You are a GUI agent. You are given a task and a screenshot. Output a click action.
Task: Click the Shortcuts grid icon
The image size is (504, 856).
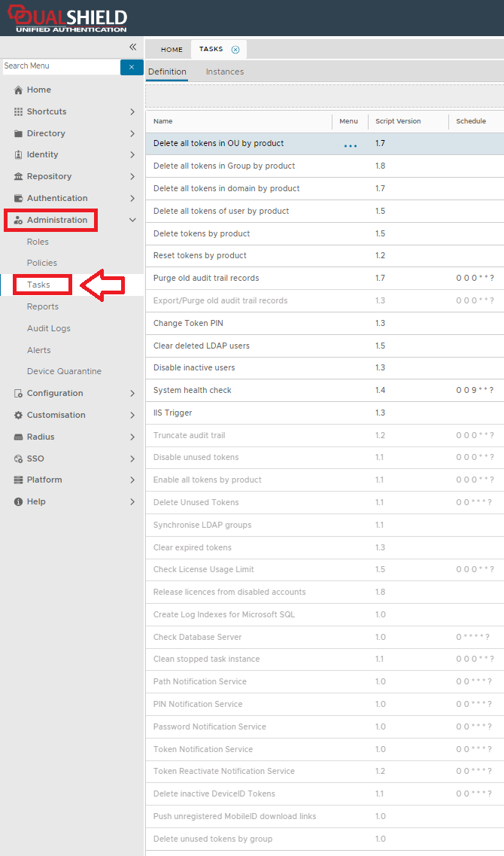tap(19, 111)
